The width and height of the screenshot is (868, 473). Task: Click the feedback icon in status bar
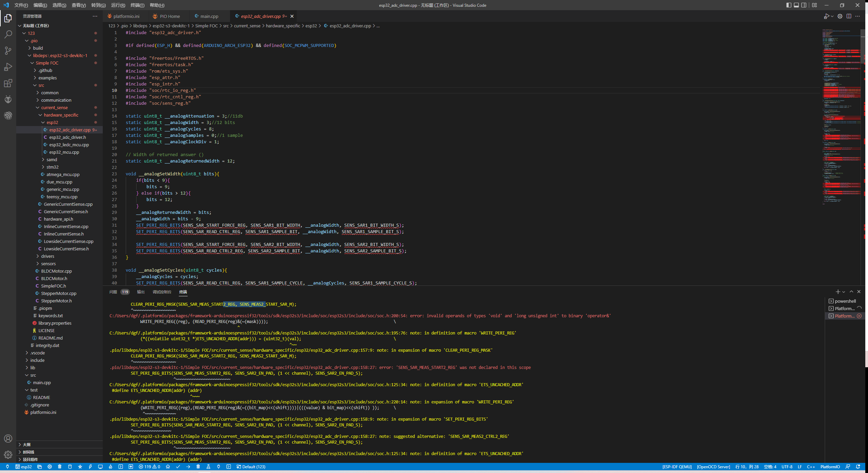848,467
